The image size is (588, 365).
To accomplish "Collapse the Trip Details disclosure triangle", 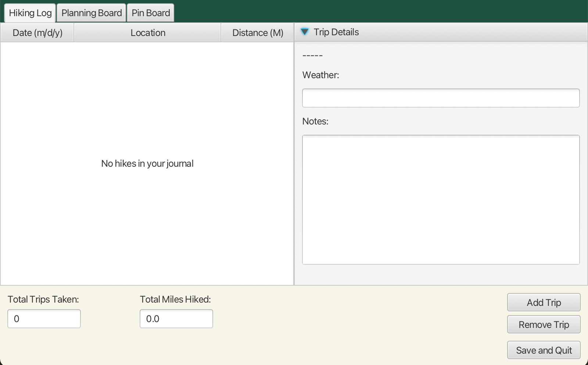I will click(x=305, y=32).
